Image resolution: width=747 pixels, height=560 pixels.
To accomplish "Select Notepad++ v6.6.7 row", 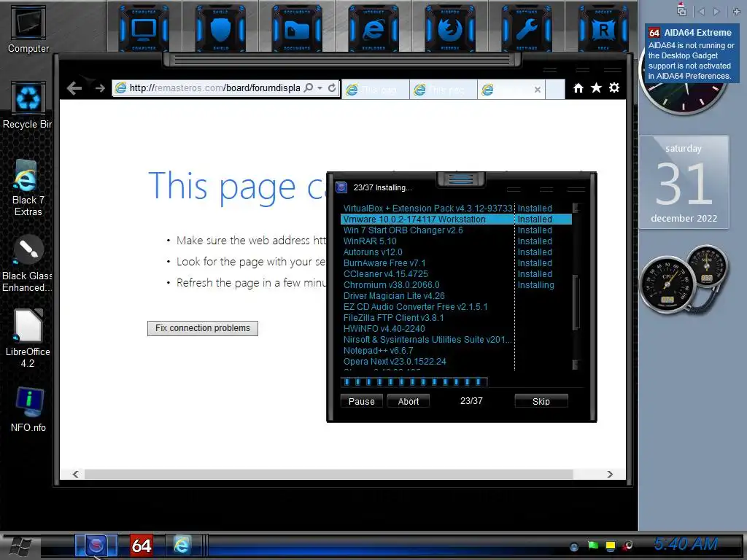I will (456, 351).
